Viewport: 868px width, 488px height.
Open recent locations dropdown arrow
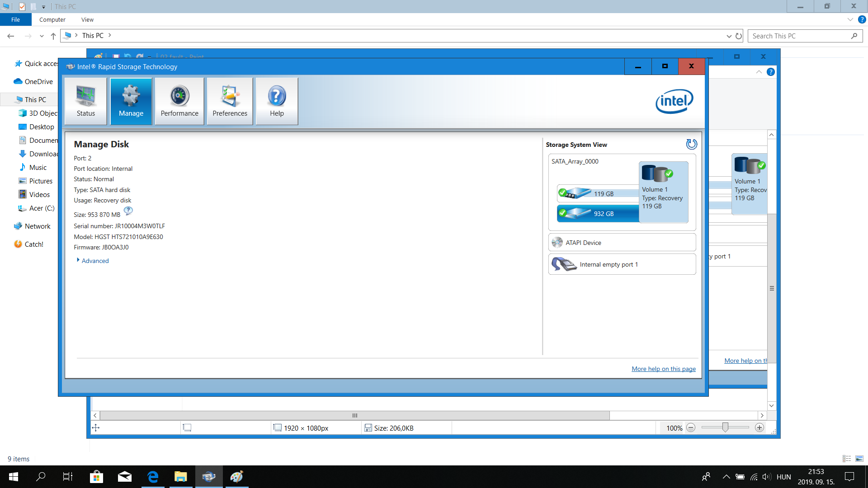point(42,36)
